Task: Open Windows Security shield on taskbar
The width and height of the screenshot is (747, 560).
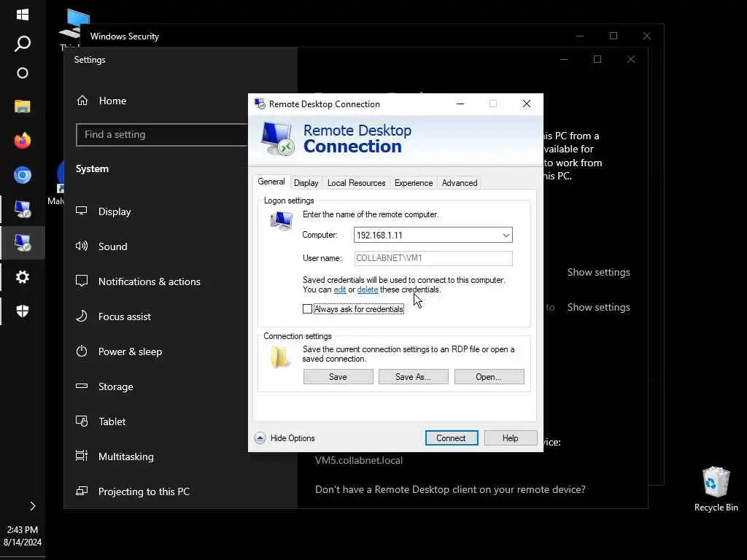Action: (23, 311)
